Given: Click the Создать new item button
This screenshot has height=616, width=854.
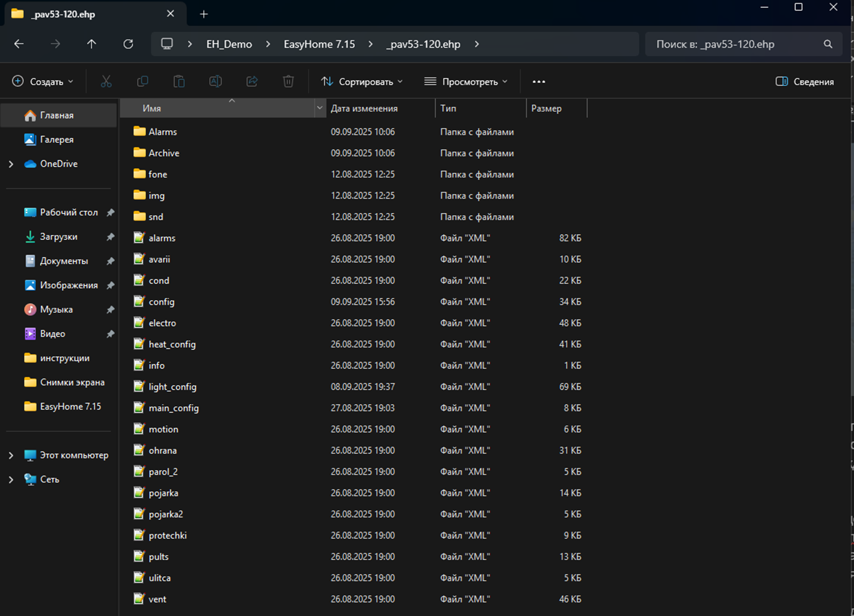Looking at the screenshot, I should (43, 82).
